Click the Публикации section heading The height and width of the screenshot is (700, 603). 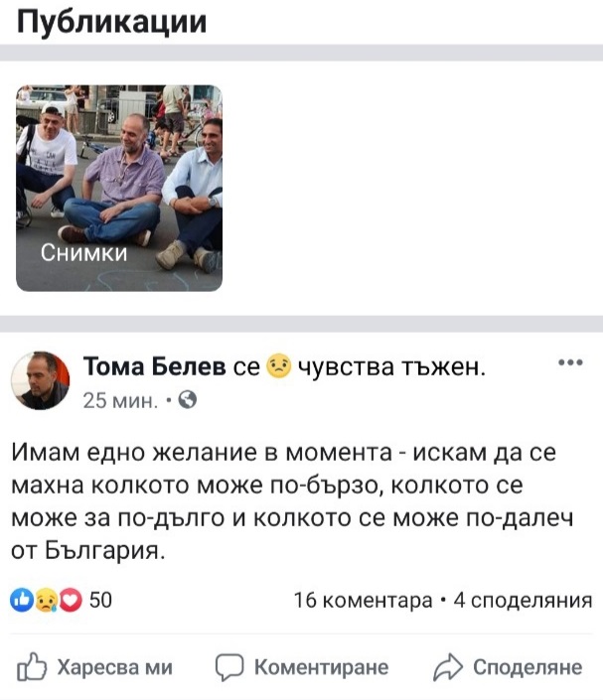(111, 21)
